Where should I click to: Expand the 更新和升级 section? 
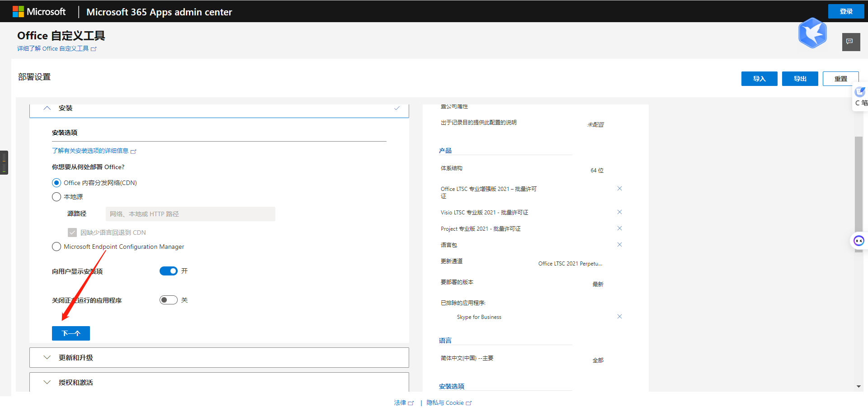tap(47, 357)
